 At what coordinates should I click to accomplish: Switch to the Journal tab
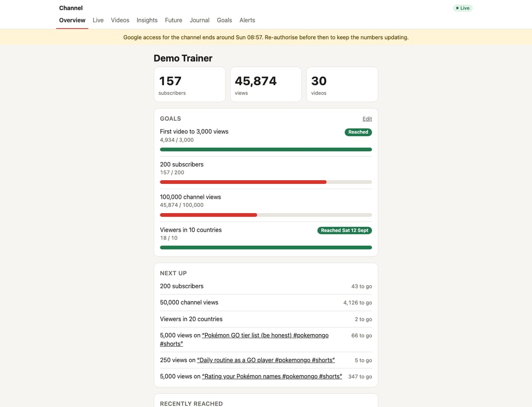point(199,20)
